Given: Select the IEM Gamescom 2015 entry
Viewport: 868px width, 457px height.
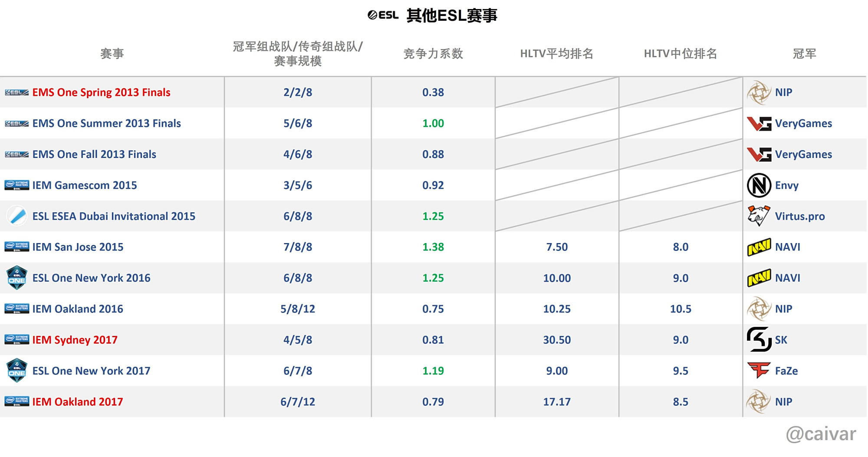Looking at the screenshot, I should (85, 185).
